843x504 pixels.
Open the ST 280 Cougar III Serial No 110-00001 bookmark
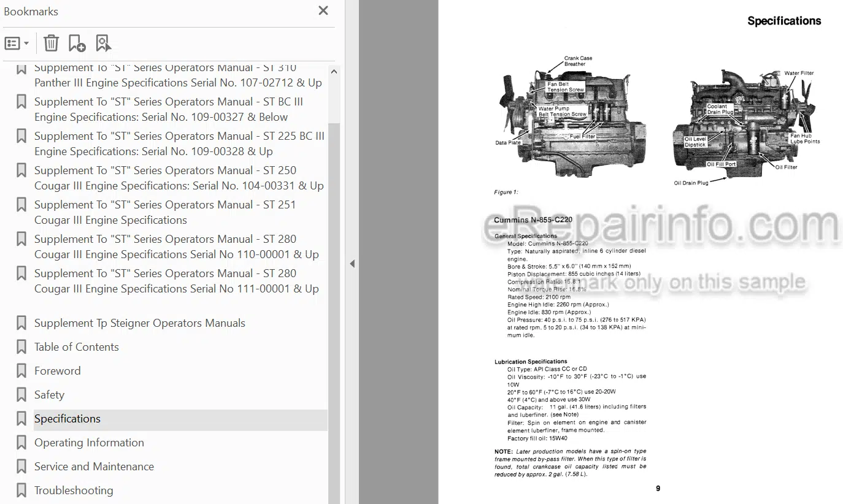(177, 246)
